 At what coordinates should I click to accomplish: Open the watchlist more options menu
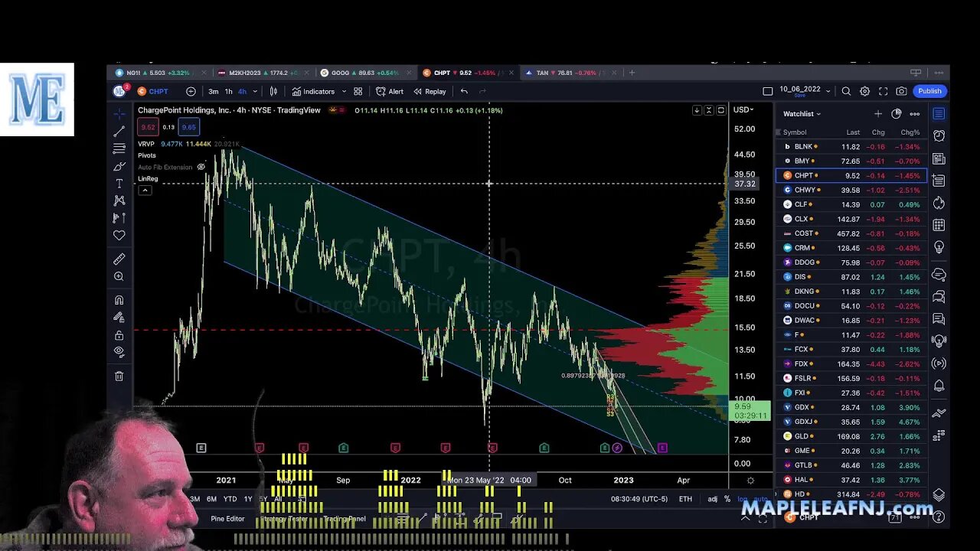915,114
